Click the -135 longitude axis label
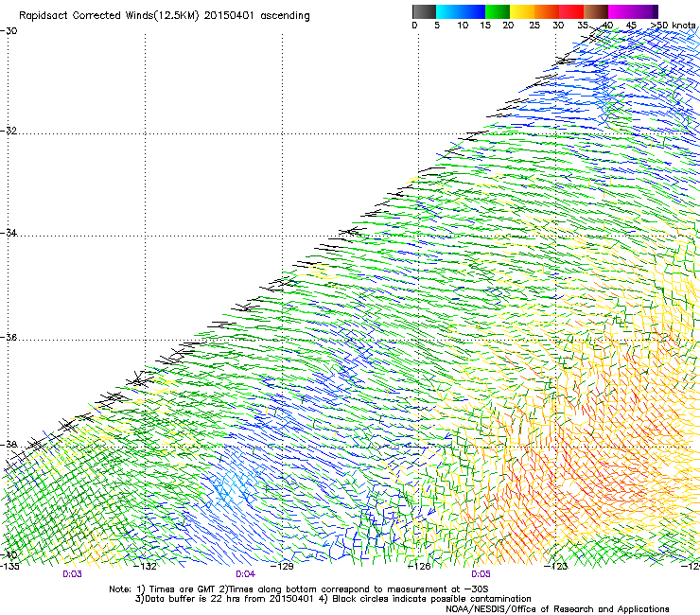This screenshot has width=700, height=615. click(x=9, y=567)
